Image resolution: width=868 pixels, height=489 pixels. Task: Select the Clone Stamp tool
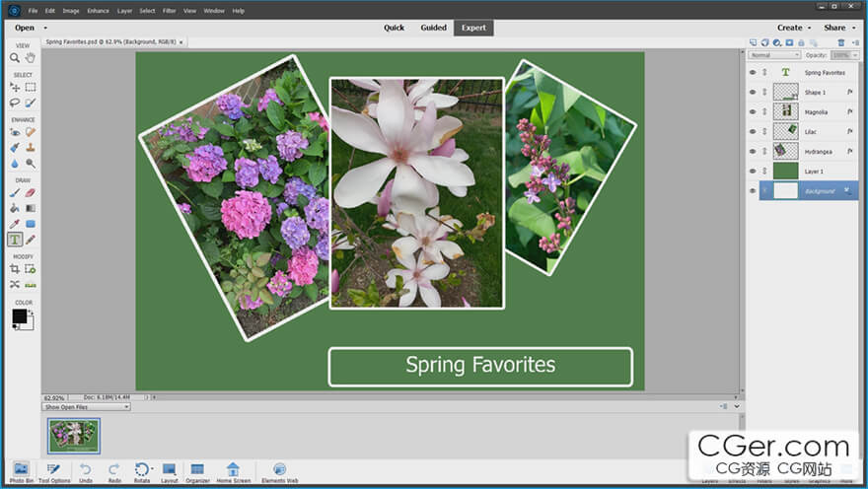[31, 148]
